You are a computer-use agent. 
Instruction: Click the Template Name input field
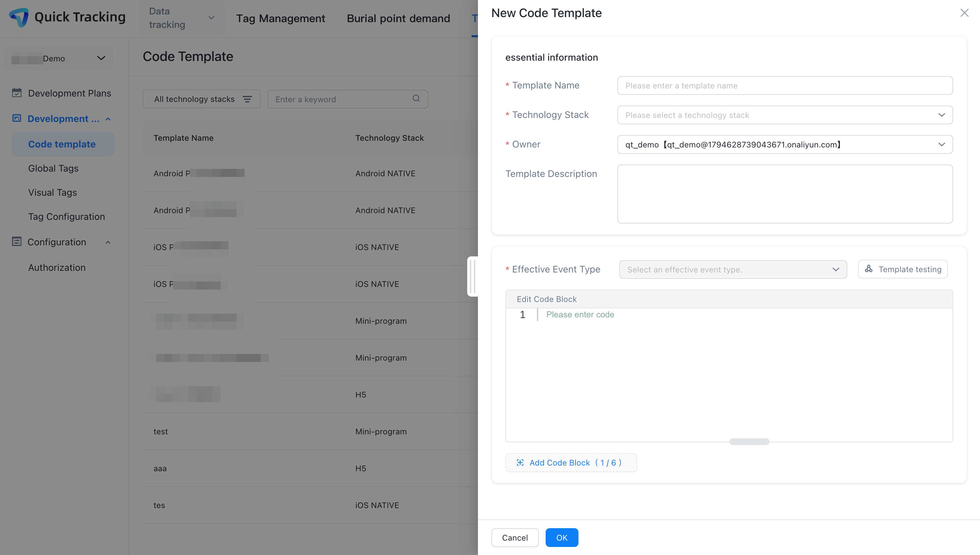785,86
